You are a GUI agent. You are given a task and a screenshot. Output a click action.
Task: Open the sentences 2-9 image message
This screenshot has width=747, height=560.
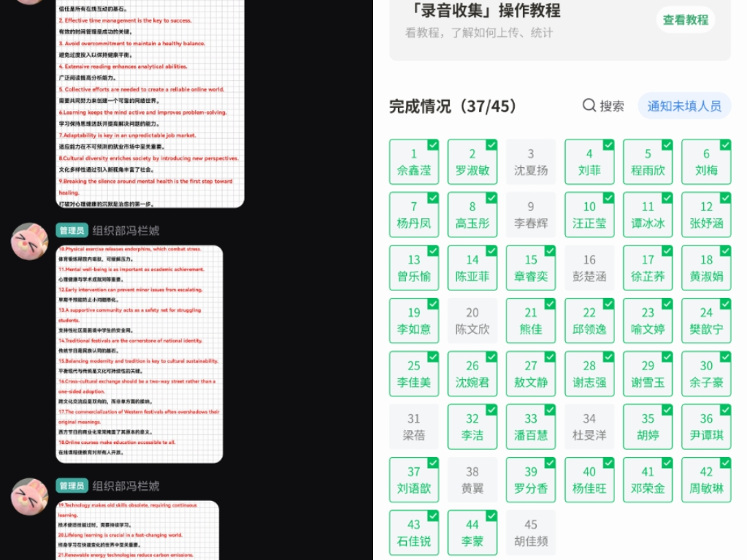150,102
